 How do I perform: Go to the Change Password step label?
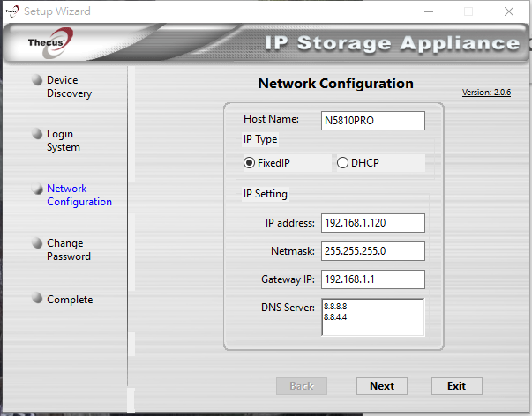69,249
